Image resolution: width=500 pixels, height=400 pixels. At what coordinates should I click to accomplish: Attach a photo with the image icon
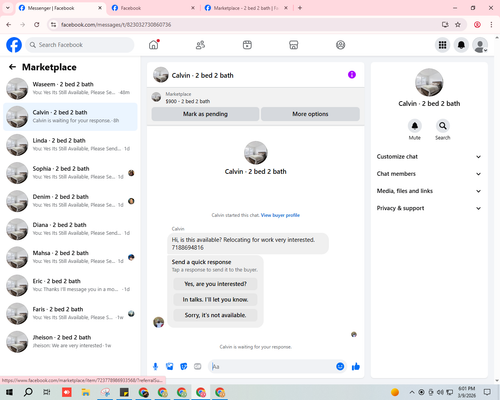[x=170, y=367]
